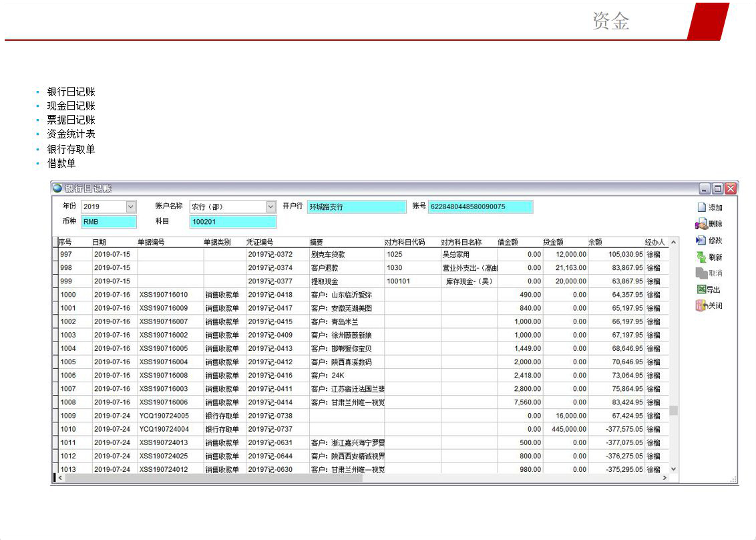Click the 修改 (Modify) icon button
Viewport: 756px width, 540px height.
(x=701, y=241)
